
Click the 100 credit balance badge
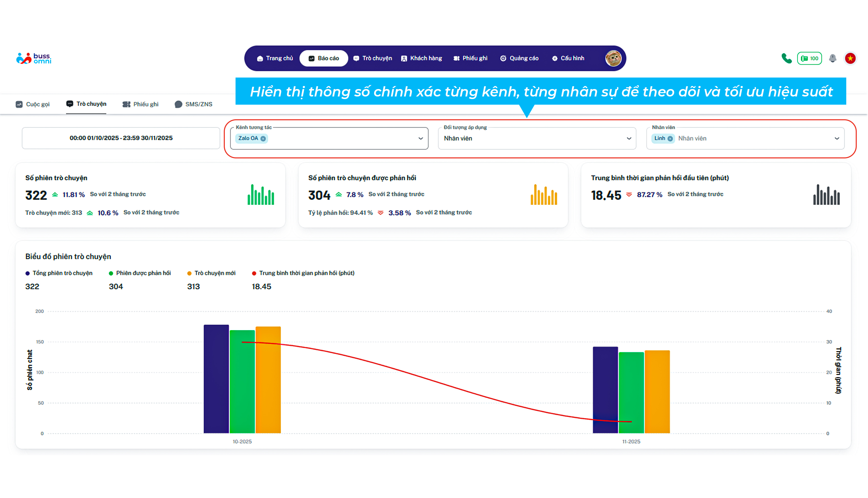click(x=809, y=59)
